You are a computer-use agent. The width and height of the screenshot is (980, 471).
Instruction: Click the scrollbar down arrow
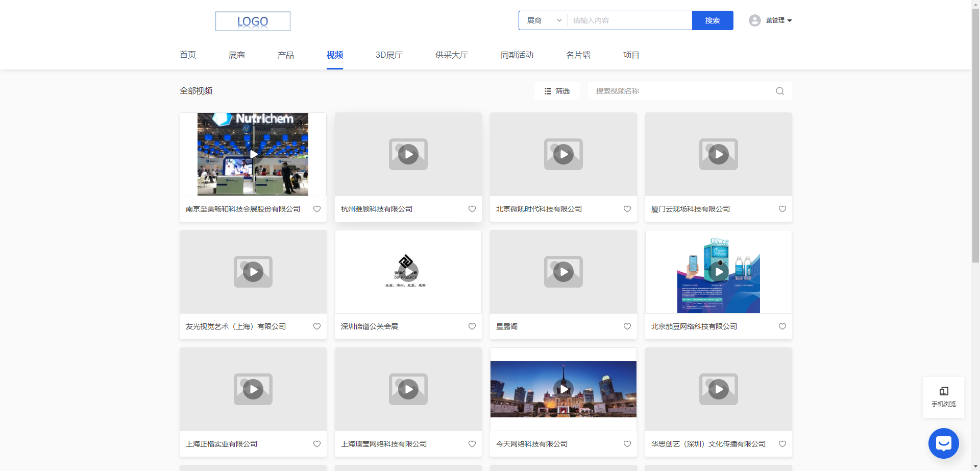click(976, 467)
